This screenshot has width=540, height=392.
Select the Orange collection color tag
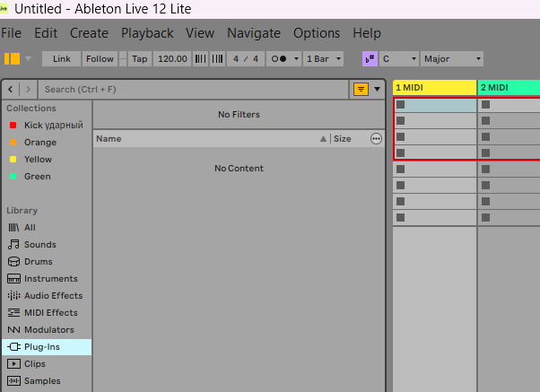coord(39,142)
